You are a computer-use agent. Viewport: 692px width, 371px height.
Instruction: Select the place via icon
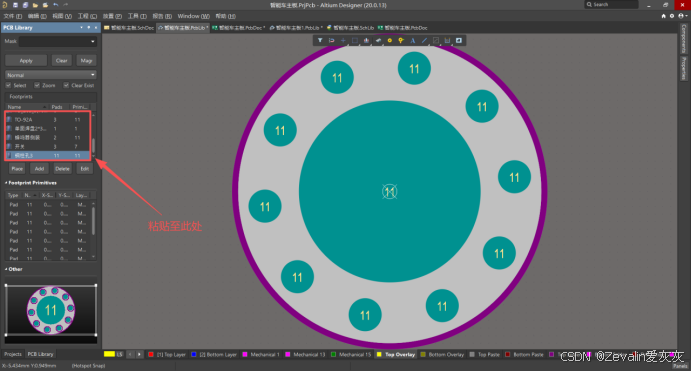point(401,40)
